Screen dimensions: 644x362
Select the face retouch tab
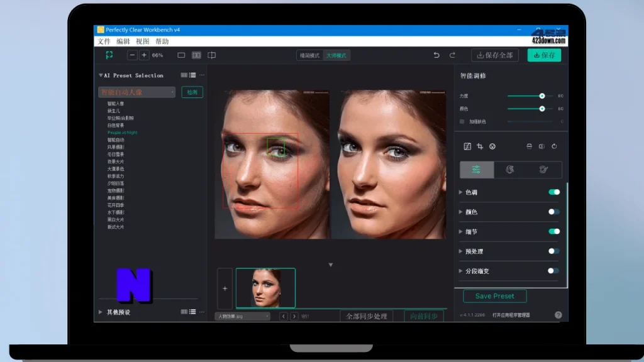[510, 170]
